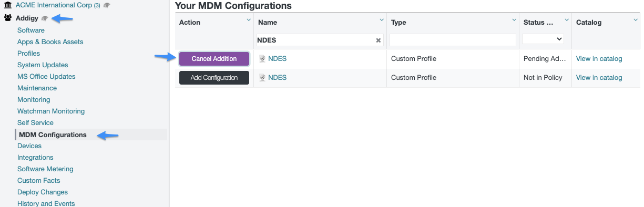Open the NDES link in the Not in Policy row
The image size is (644, 207).
277,78
